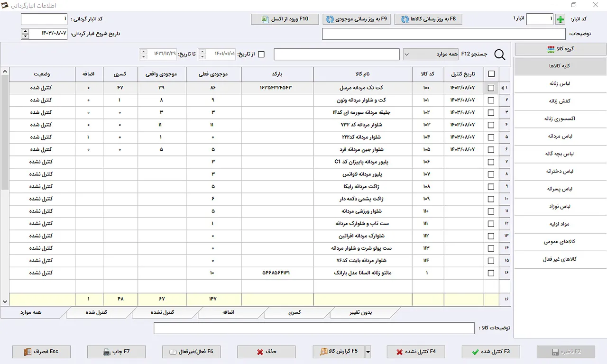Viewport: 607px width, 364px height.
Task: Click F9 update inventory button
Action: pos(357,19)
